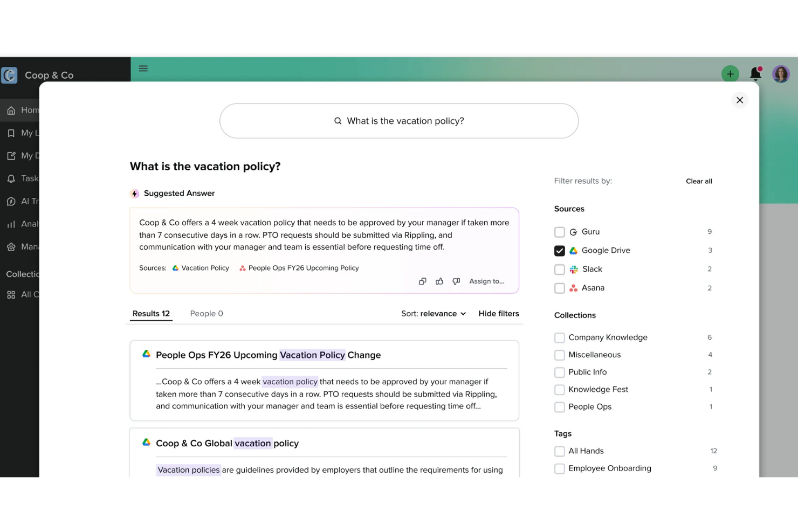Click Clear all filters link

699,181
